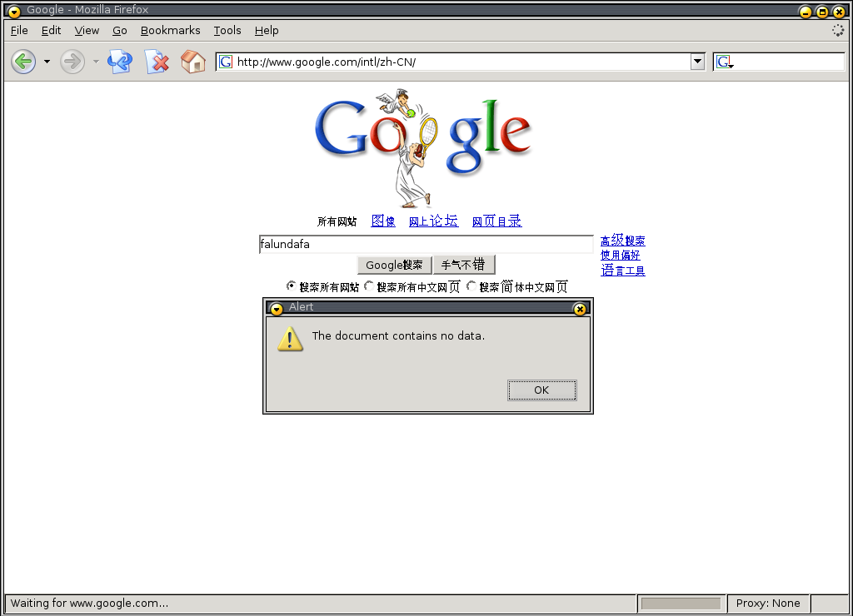
Task: Open the Edit menu
Action: pos(51,31)
